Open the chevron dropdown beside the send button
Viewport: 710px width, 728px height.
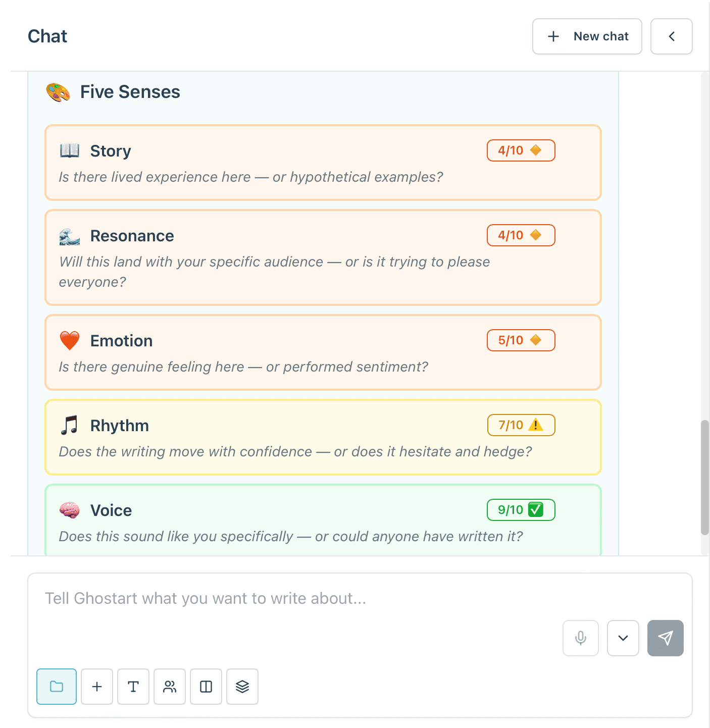coord(623,638)
